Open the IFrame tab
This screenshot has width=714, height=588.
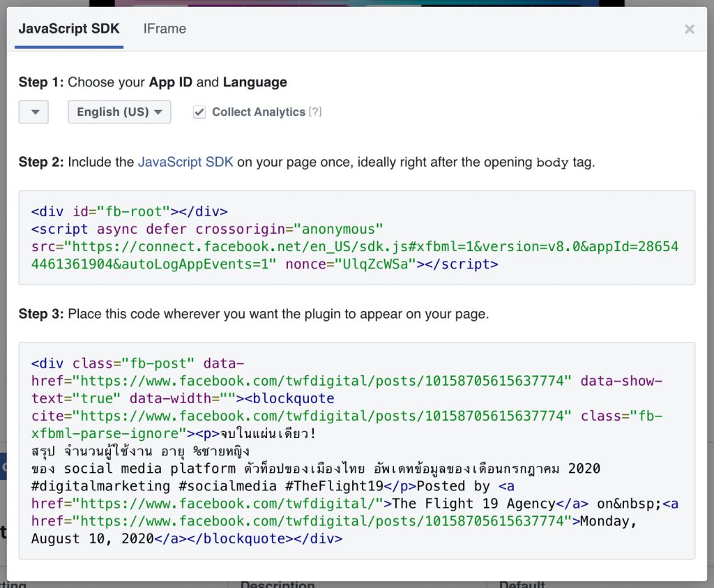(x=165, y=29)
